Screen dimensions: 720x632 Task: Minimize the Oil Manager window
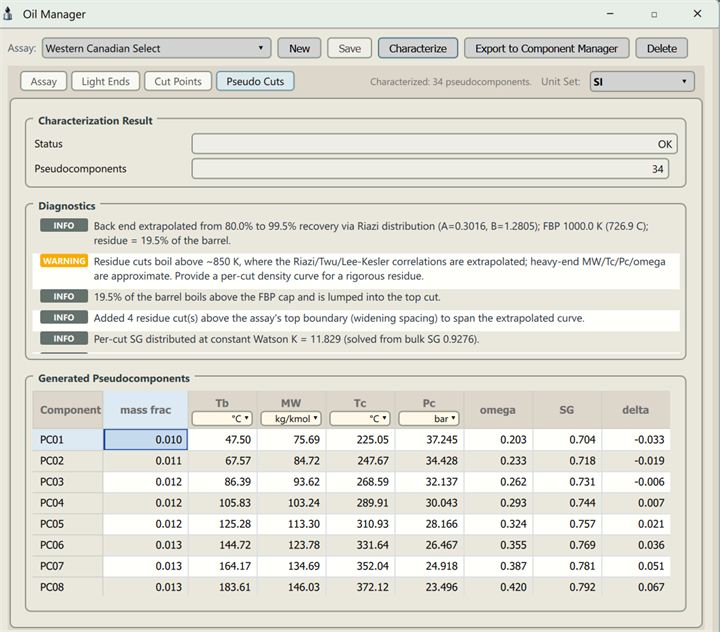[x=610, y=14]
